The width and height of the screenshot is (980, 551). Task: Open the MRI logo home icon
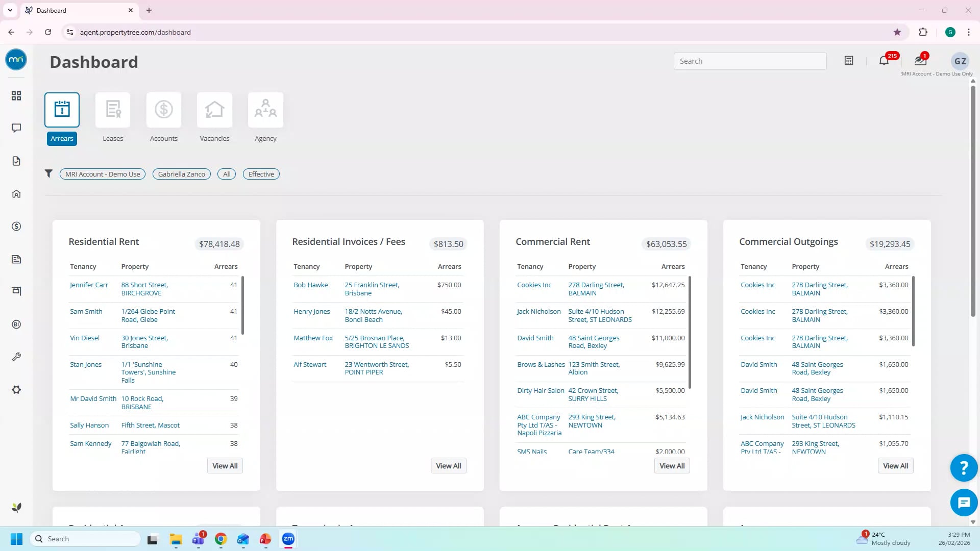[x=16, y=60]
